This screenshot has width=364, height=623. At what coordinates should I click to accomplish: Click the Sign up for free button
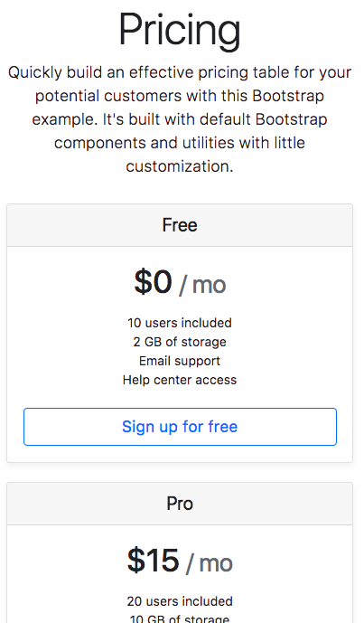(x=180, y=426)
